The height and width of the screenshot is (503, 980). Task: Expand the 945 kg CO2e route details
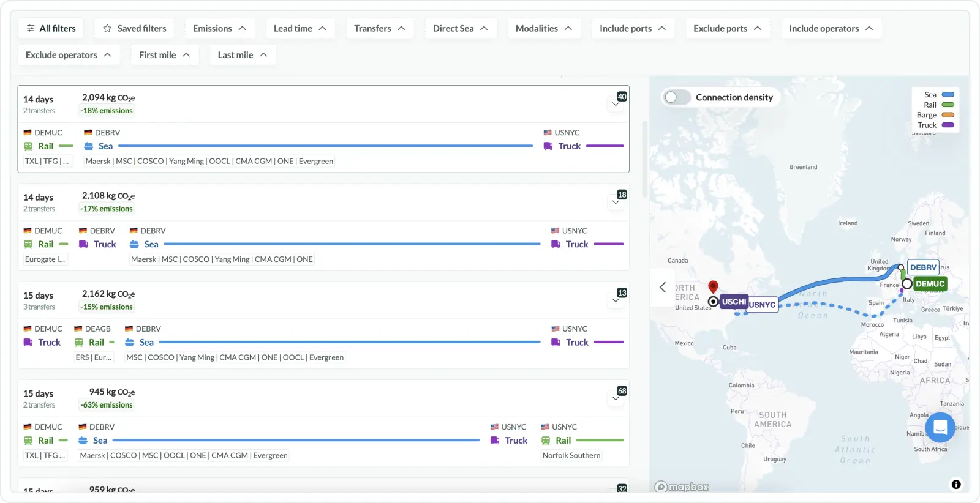616,398
